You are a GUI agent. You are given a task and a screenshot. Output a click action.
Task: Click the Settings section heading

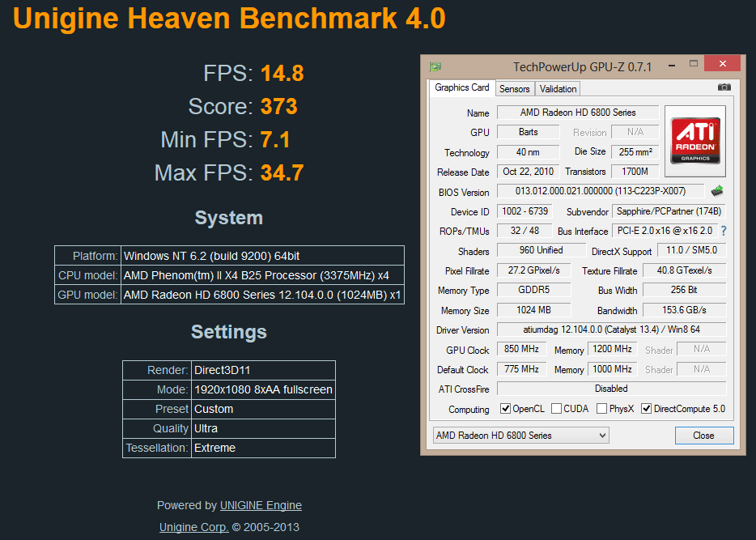(x=228, y=332)
